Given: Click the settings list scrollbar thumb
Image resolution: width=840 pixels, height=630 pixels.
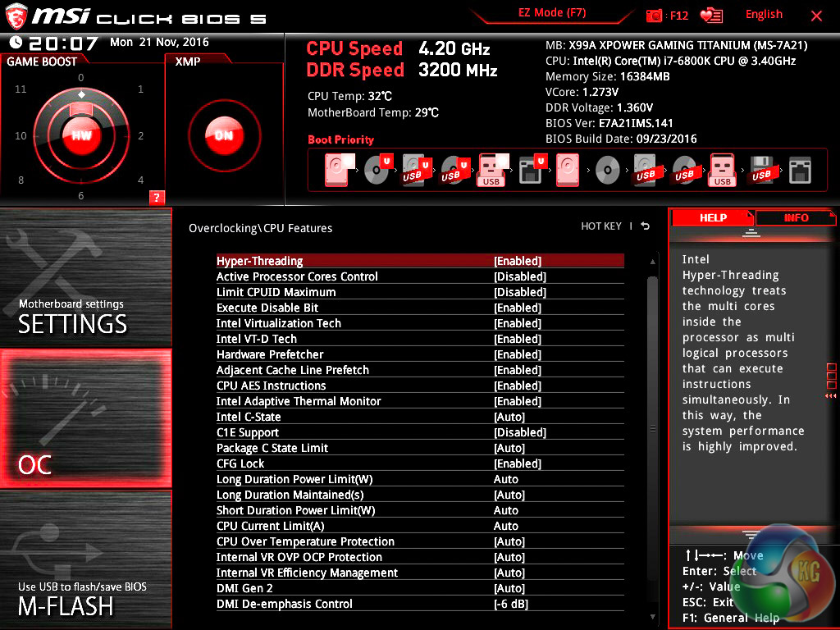Looking at the screenshot, I should pos(652,428).
